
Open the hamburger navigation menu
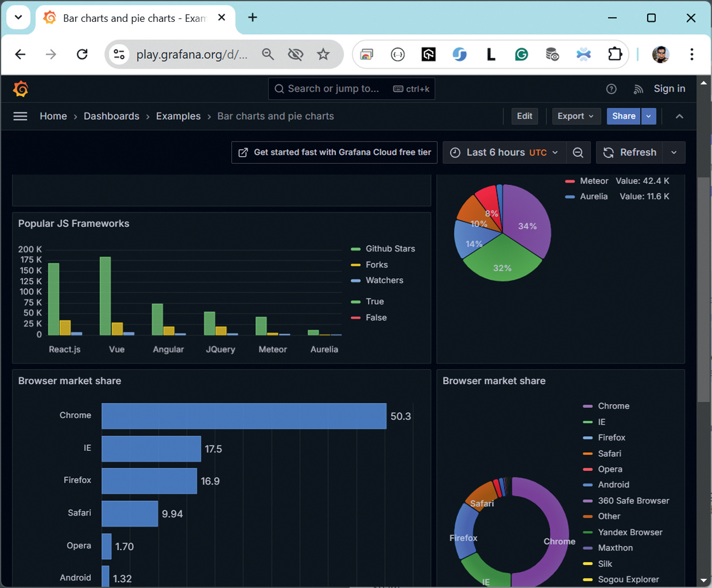point(20,116)
